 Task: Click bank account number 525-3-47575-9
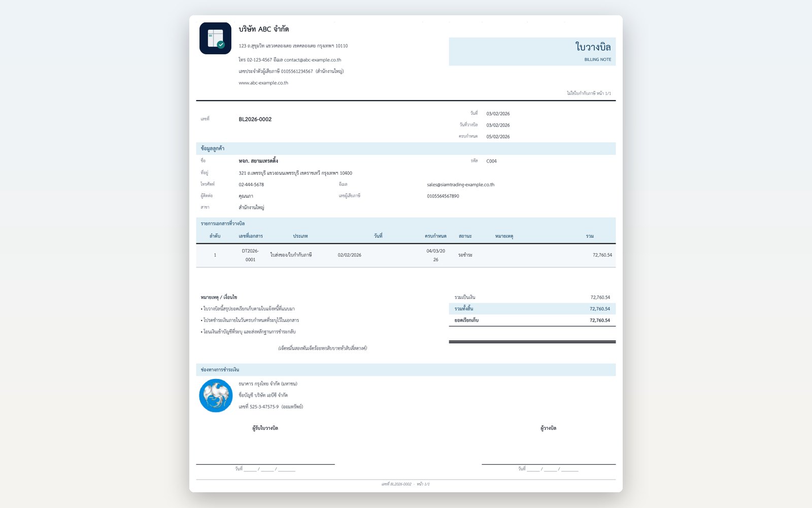[x=264, y=407]
